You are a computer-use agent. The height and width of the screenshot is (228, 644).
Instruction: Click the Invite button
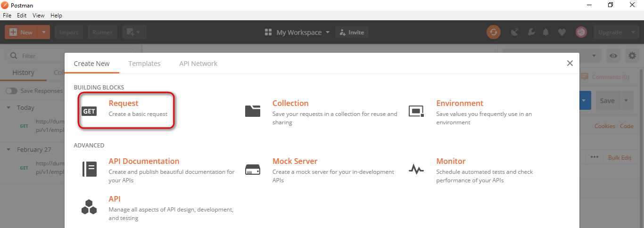coord(352,32)
